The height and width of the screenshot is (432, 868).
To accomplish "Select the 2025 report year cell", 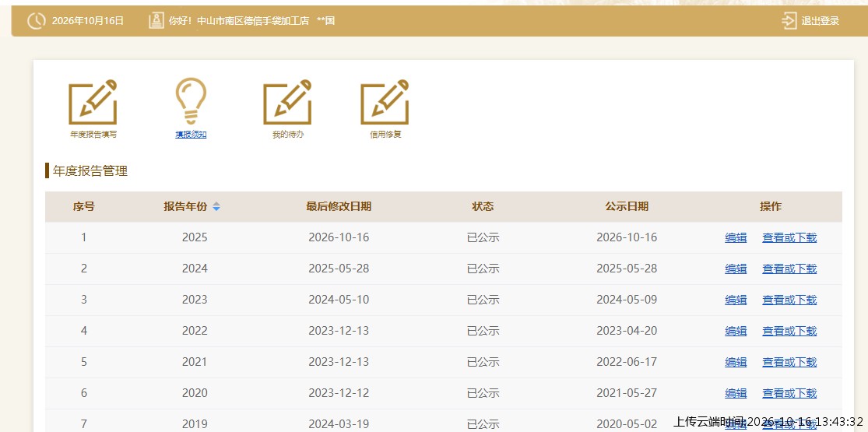I will point(195,237).
